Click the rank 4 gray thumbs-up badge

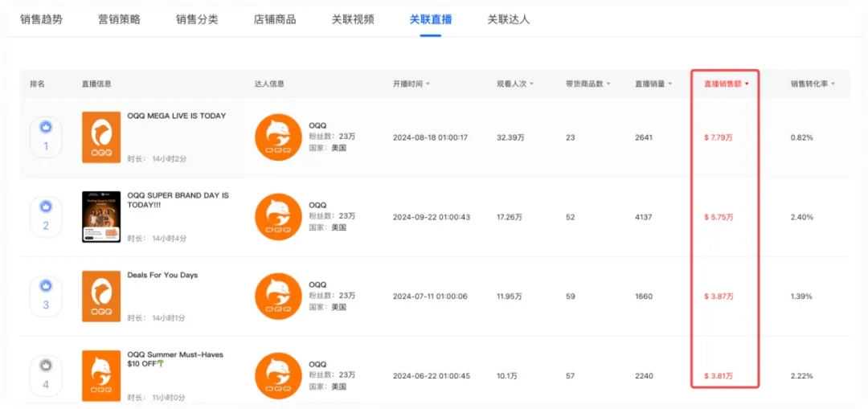click(46, 365)
